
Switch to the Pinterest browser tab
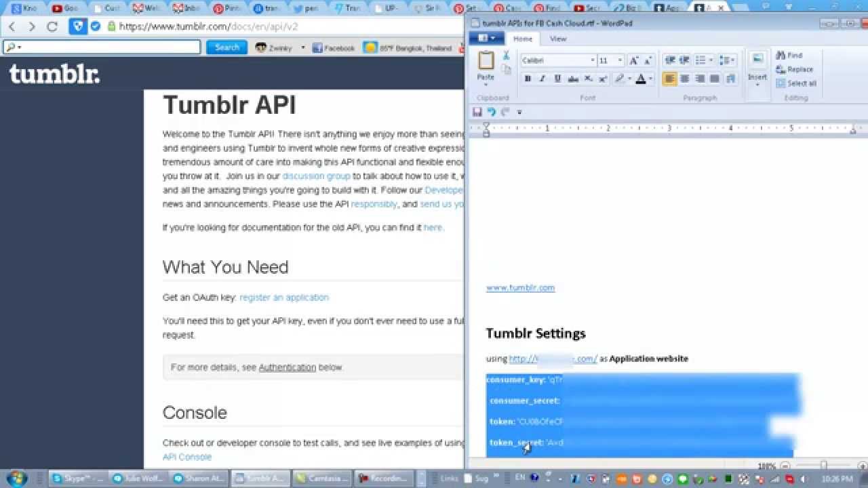227,8
